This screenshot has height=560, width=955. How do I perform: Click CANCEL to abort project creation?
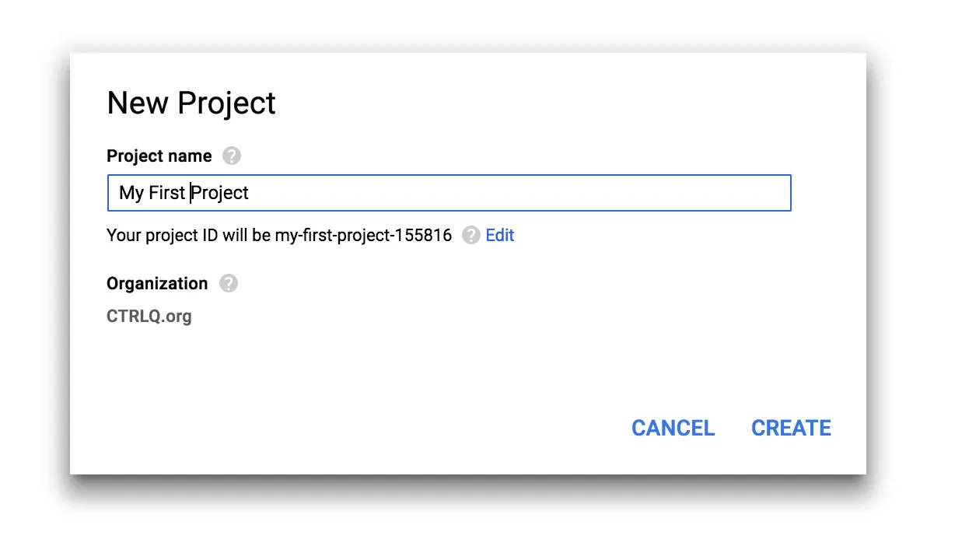coord(673,428)
